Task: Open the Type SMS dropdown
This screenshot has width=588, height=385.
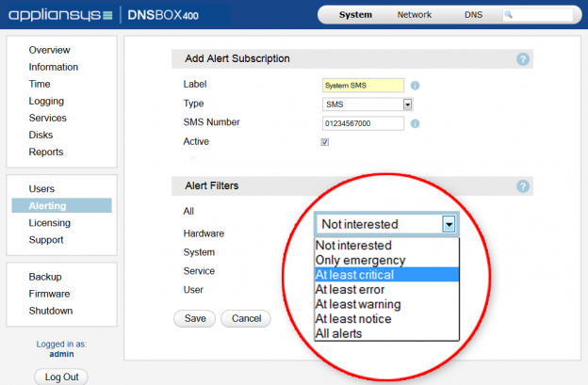Action: click(x=408, y=104)
